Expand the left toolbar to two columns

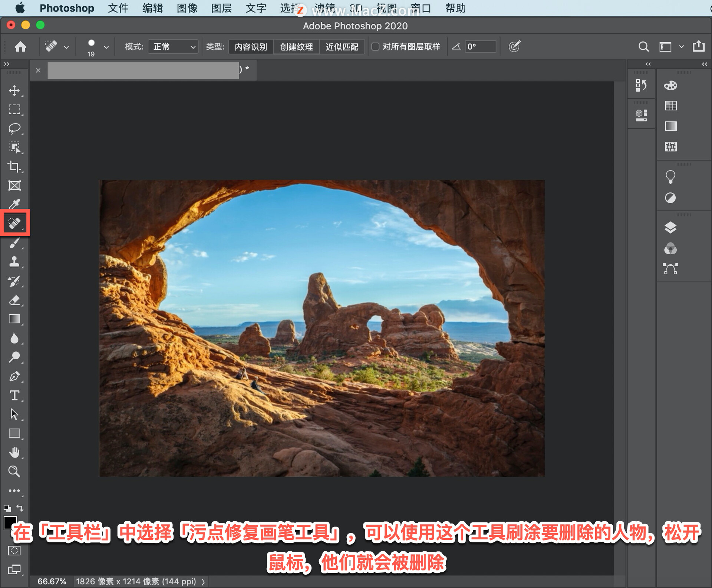click(7, 64)
